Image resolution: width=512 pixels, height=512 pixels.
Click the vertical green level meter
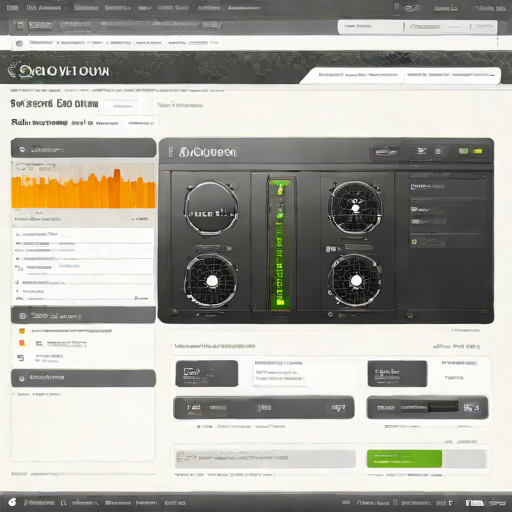280,243
